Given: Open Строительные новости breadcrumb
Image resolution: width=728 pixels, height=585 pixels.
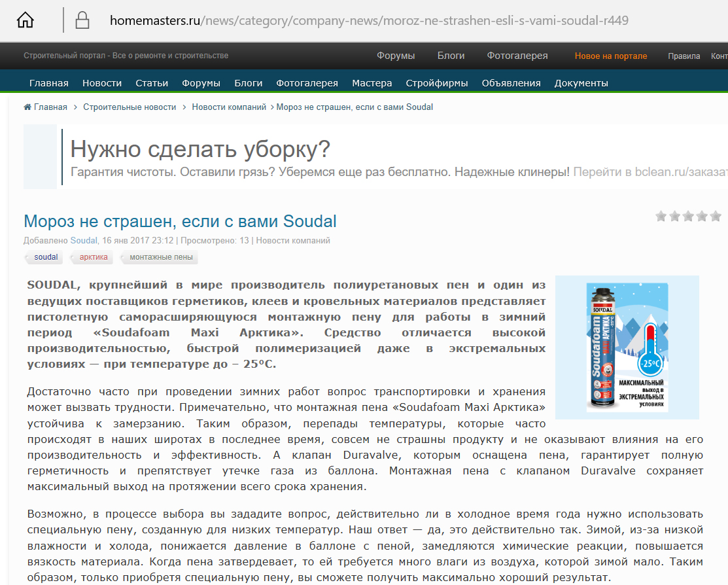Looking at the screenshot, I should coord(130,107).
